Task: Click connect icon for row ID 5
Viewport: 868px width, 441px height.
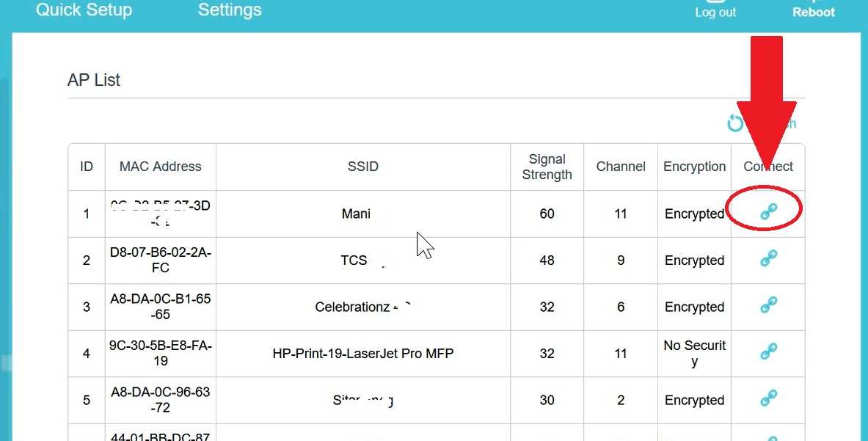Action: (x=768, y=397)
